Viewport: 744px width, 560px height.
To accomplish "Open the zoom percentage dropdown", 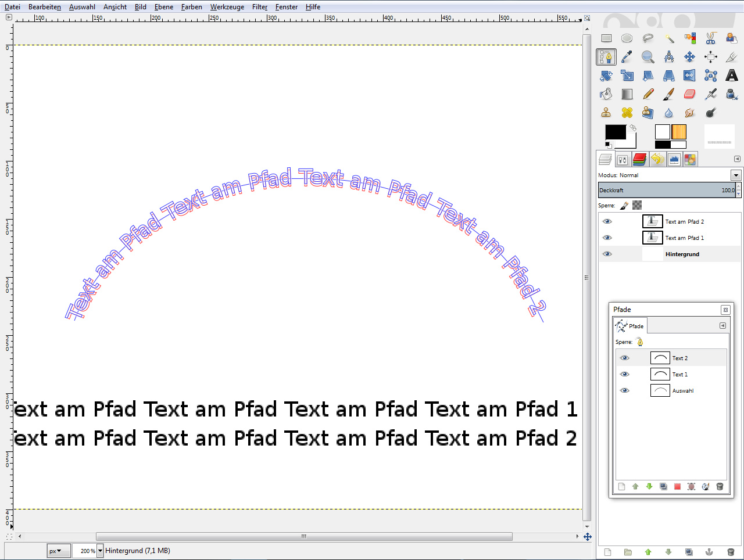I will (100, 551).
